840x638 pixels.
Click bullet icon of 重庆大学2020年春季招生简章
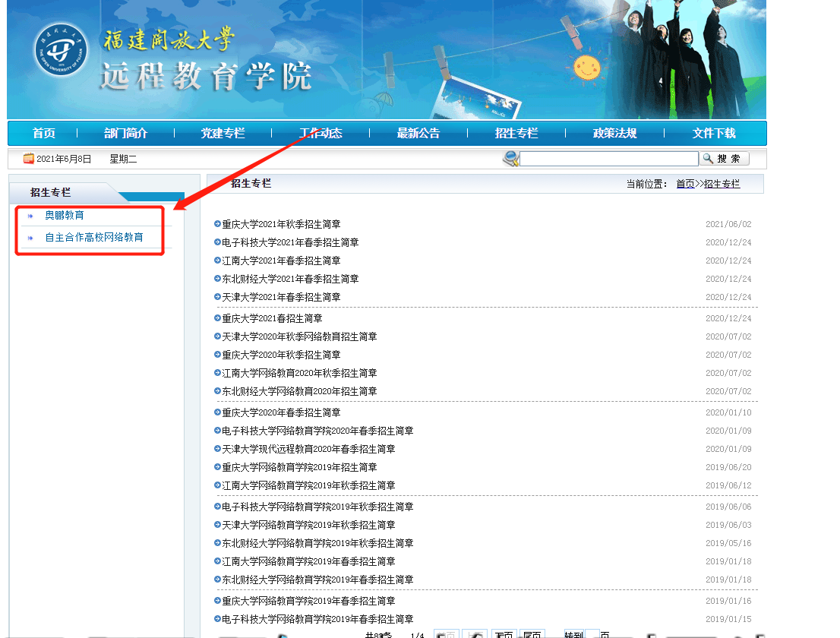[x=217, y=412]
